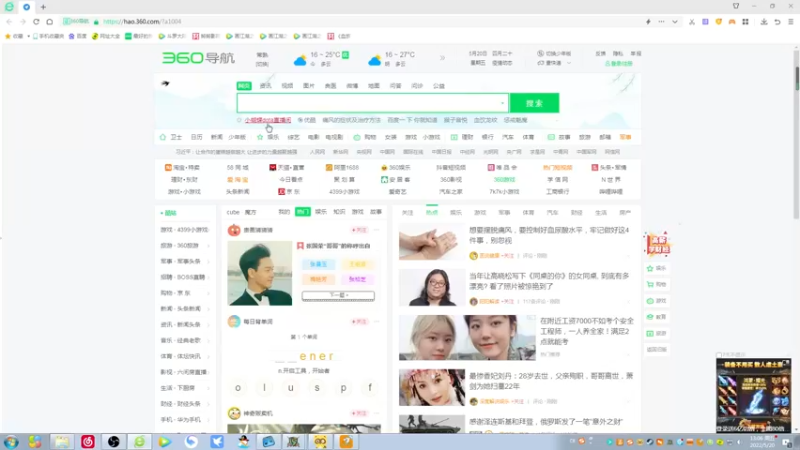Expand the weather forecast double-arrow

[x=442, y=58]
